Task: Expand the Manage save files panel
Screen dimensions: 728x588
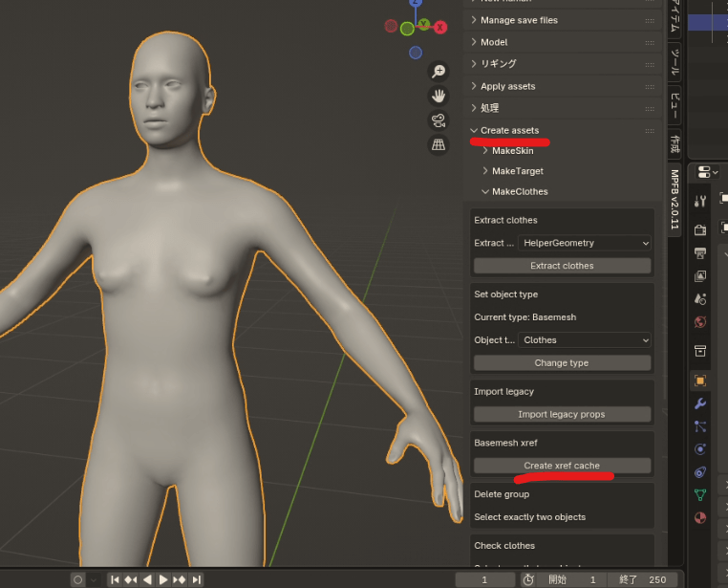Action: coord(518,20)
